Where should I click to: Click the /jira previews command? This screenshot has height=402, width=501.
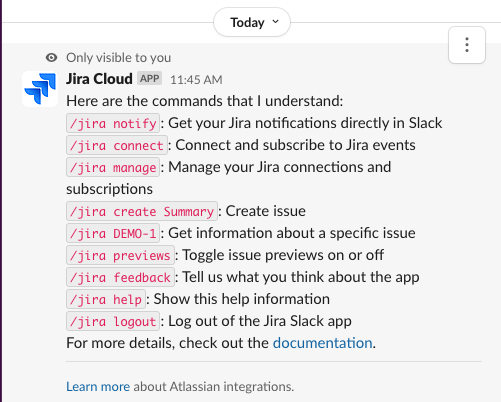point(120,255)
